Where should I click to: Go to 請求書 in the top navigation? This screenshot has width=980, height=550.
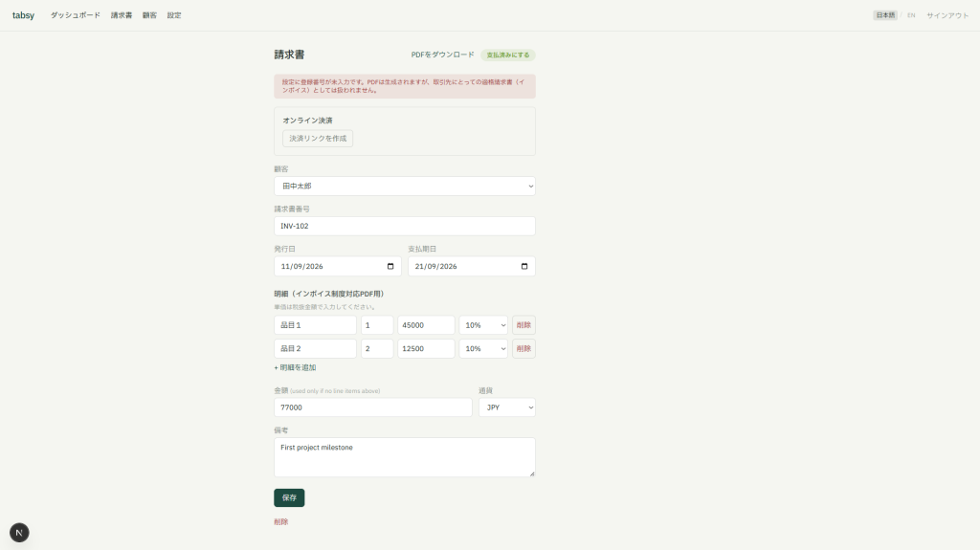[x=122, y=15]
